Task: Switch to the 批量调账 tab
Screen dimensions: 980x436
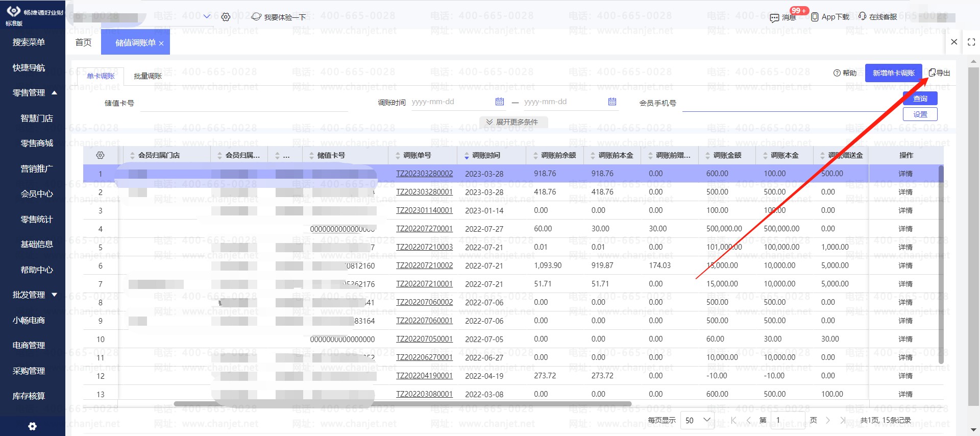Action: click(148, 76)
